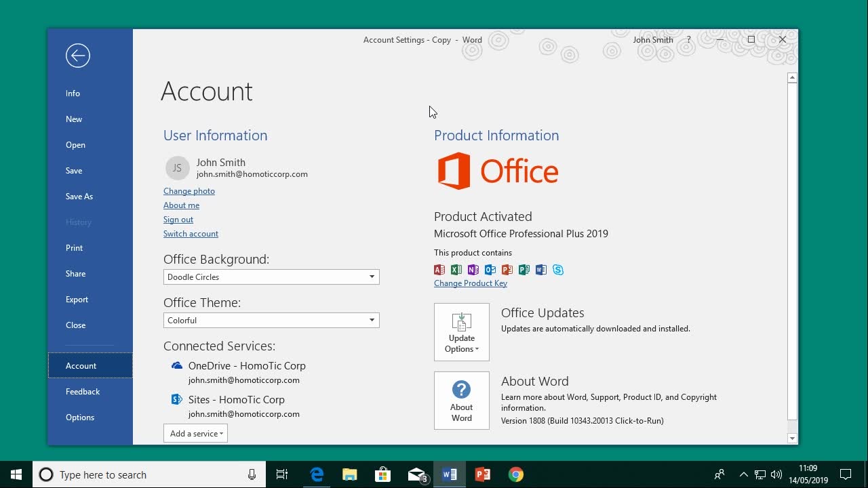Click the OneDrive cloud icon
This screenshot has width=868, height=488.
tap(177, 365)
